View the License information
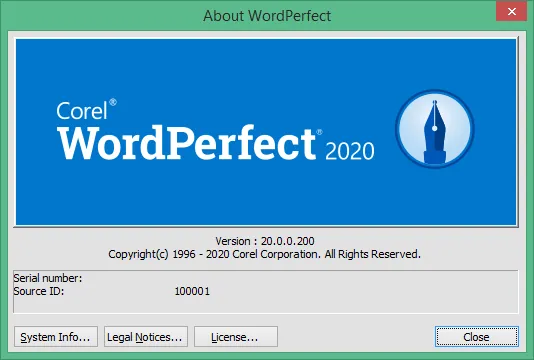Viewport: 534px width, 360px height. 236,336
